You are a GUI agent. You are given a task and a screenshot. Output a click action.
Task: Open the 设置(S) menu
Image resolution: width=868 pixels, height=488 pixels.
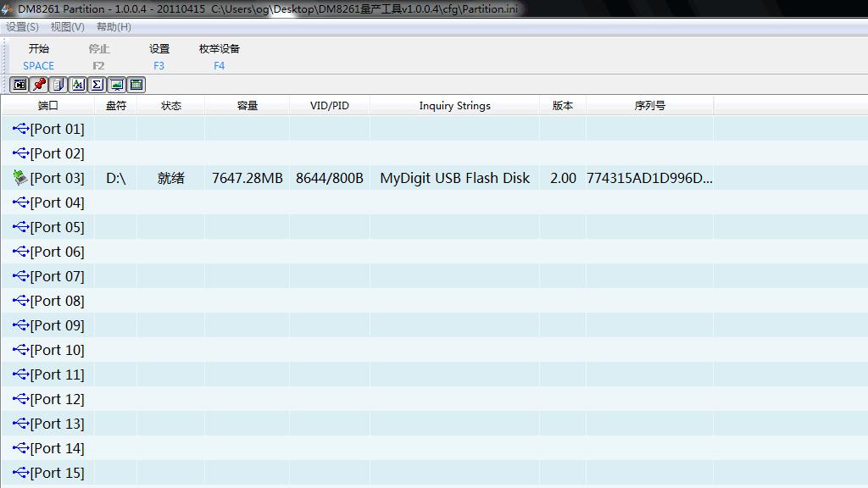click(x=22, y=27)
